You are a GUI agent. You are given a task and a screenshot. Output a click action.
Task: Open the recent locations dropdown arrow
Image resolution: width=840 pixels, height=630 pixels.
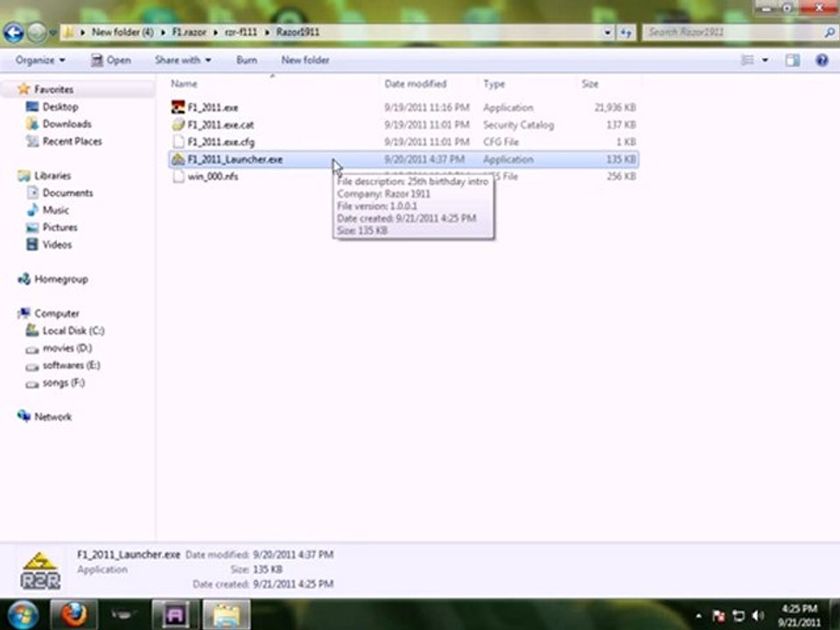click(x=52, y=33)
